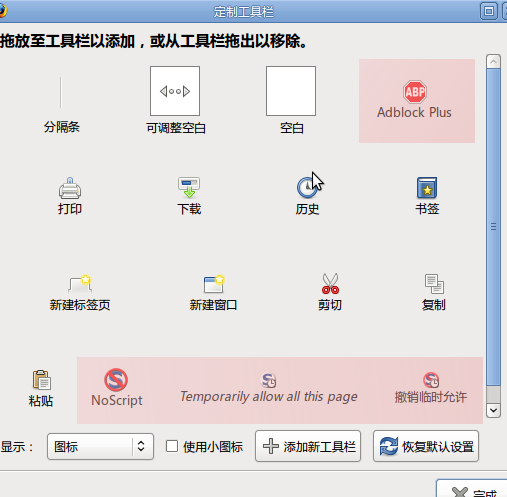Viewport: 507px width, 497px height.
Task: Select the Cut (剪切) scissors icon
Action: (x=330, y=284)
